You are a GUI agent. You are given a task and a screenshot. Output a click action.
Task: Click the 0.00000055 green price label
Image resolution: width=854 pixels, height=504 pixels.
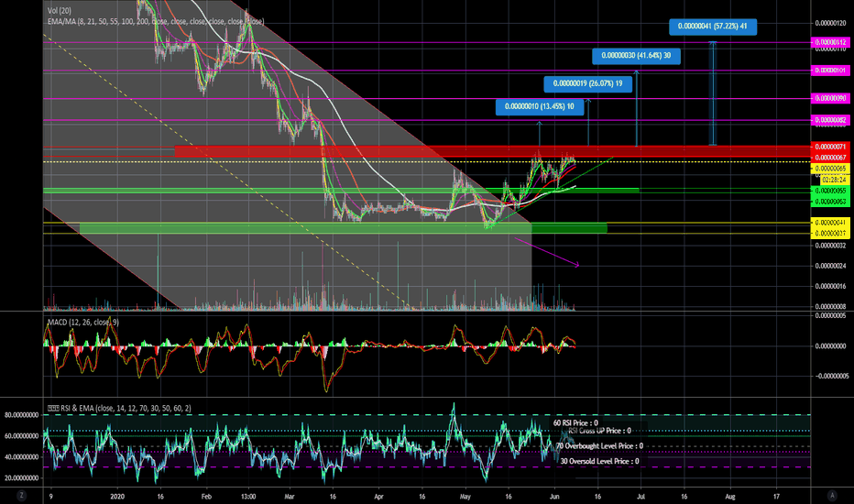pyautogui.click(x=830, y=192)
